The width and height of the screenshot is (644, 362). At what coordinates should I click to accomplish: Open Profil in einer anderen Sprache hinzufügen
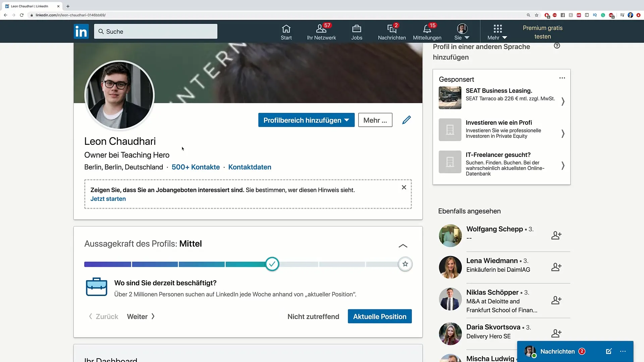click(x=481, y=52)
